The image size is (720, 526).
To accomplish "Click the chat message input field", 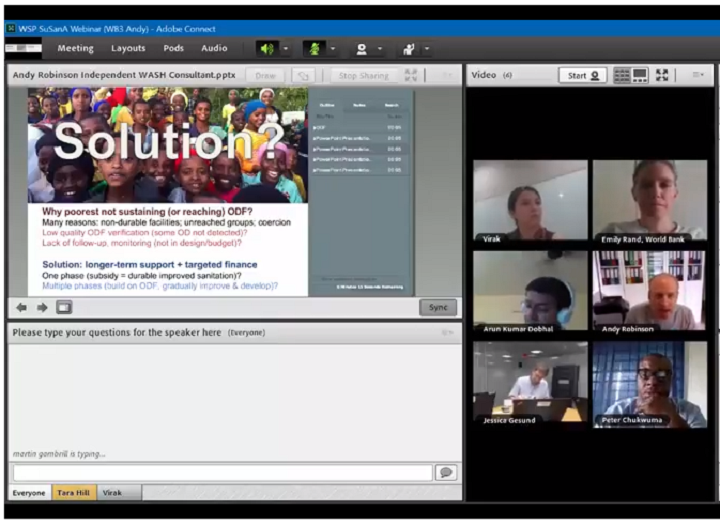I will tap(222, 472).
